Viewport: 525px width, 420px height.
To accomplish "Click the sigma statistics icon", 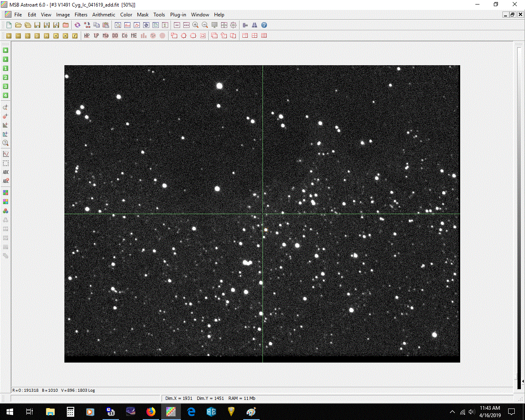I will click(x=165, y=25).
